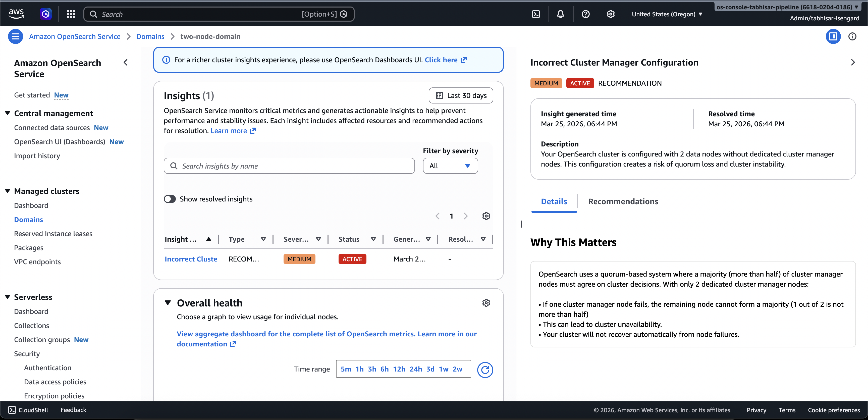Open the Overall health settings gear

pyautogui.click(x=486, y=303)
